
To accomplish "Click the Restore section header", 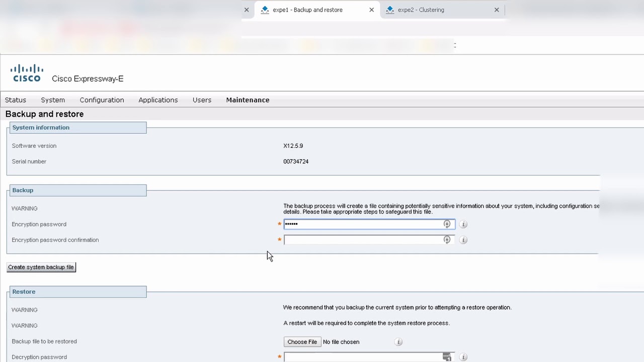I will (77, 292).
